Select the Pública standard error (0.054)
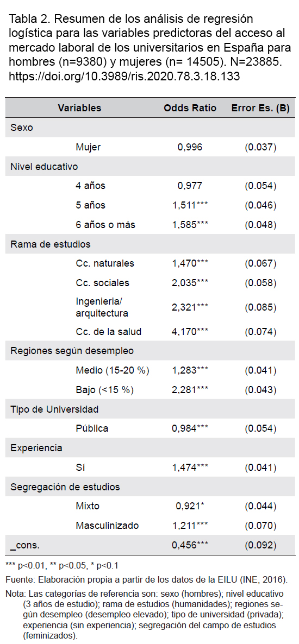Viewport: 299px width, 644px height. pyautogui.click(x=260, y=428)
